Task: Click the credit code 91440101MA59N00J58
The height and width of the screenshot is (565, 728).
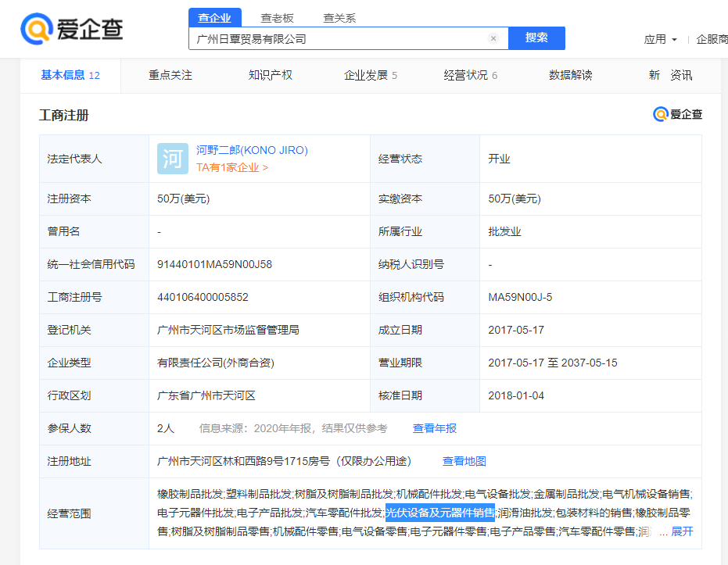Action: pos(214,264)
